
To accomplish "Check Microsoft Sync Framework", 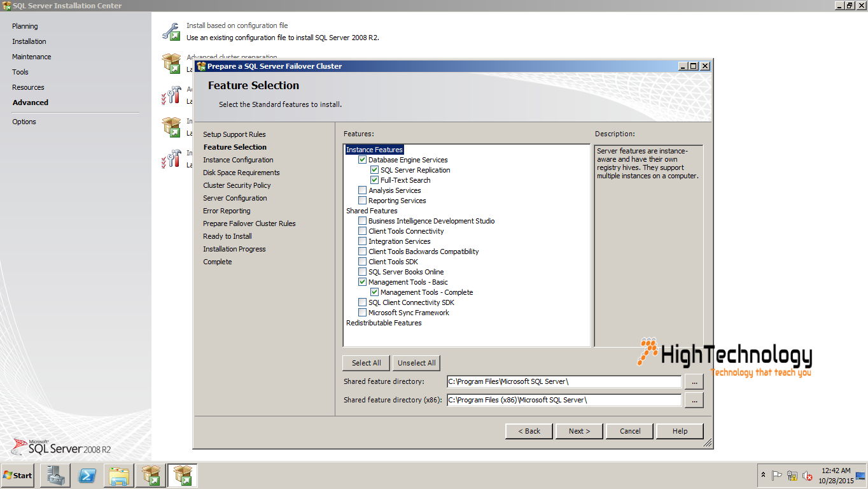I will click(x=363, y=313).
